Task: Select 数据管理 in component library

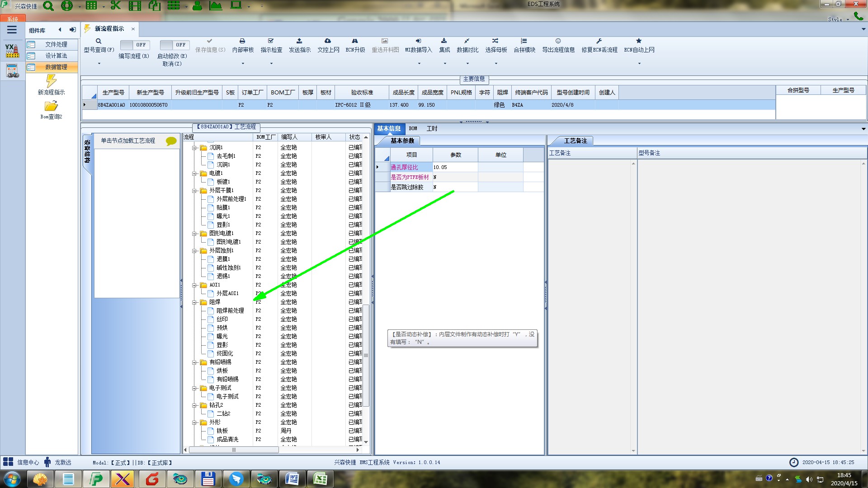Action: pyautogui.click(x=56, y=67)
